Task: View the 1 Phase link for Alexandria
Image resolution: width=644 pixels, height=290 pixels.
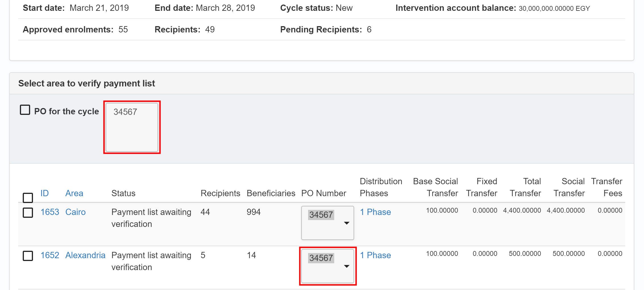Action: point(375,255)
